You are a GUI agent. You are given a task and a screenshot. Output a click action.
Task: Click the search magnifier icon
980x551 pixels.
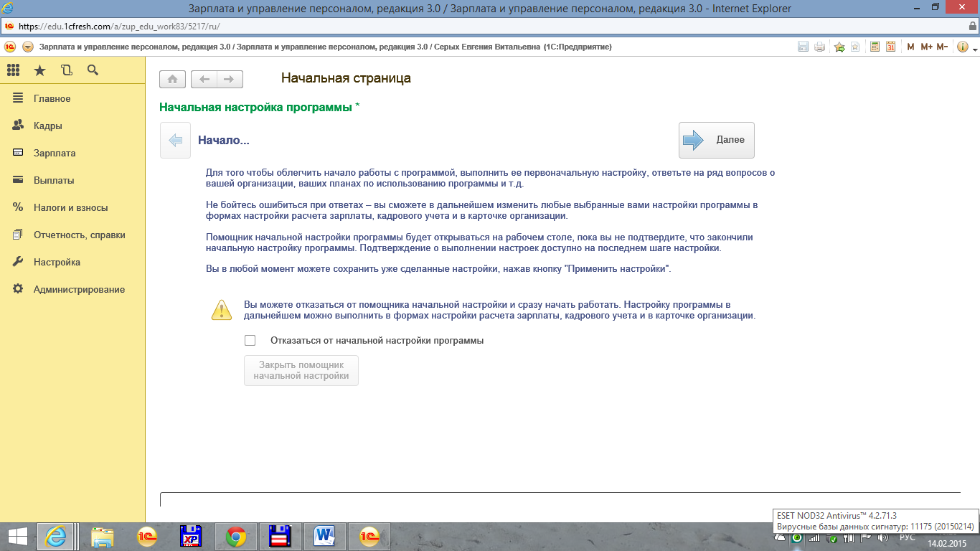pyautogui.click(x=93, y=70)
